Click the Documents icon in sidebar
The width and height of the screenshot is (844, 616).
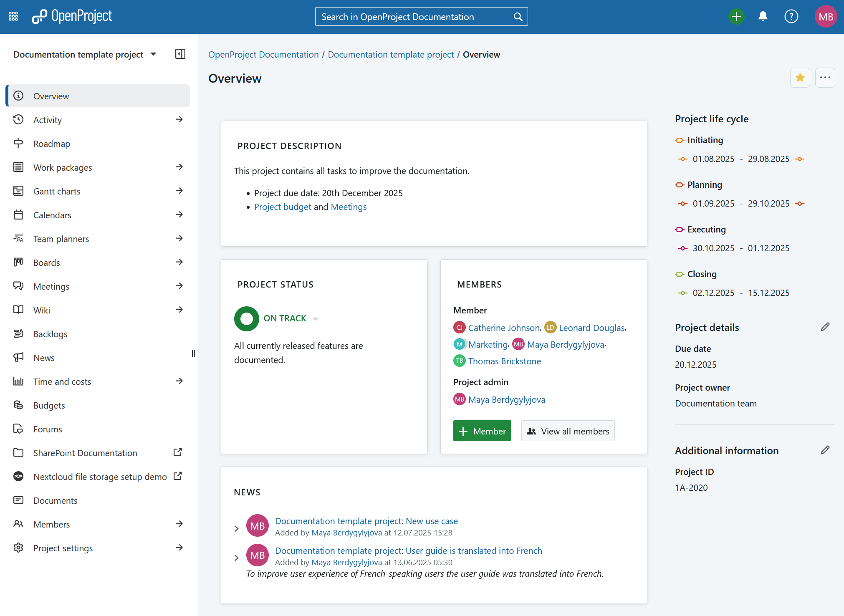pyautogui.click(x=18, y=500)
